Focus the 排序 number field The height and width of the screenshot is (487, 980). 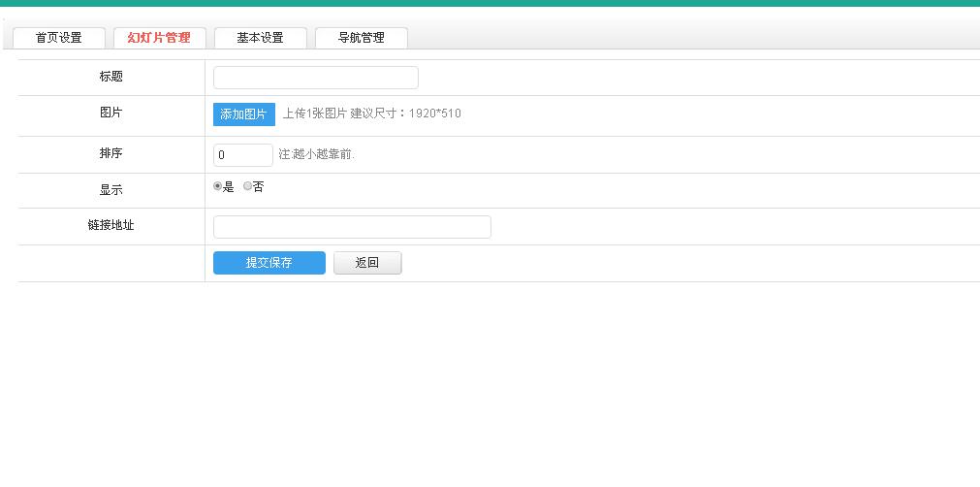pyautogui.click(x=242, y=155)
